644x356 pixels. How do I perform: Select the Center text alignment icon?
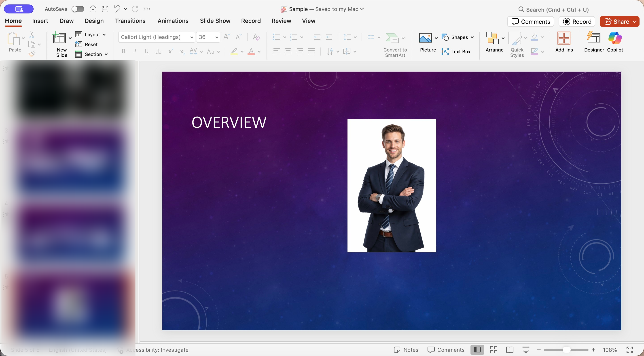click(288, 51)
